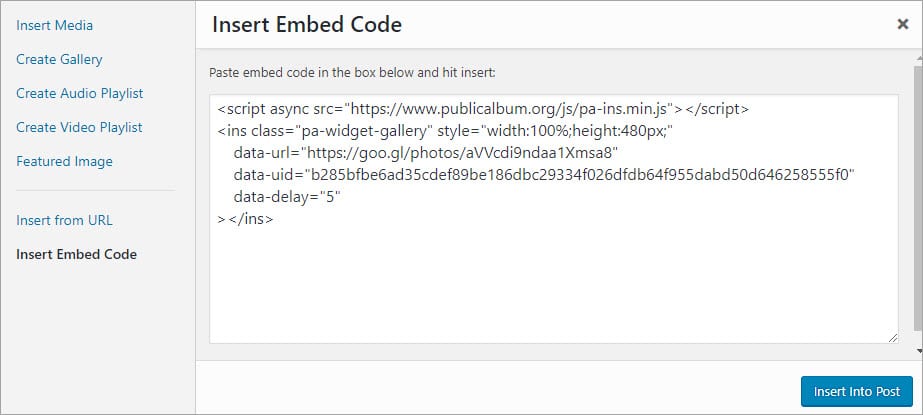This screenshot has height=415, width=923.
Task: Click the scrollbar up arrow
Action: tap(917, 59)
